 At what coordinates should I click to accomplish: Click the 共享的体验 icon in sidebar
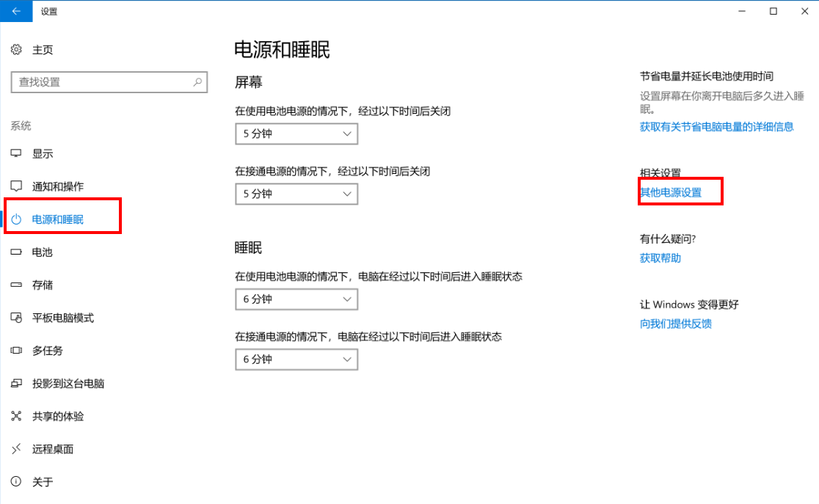point(17,416)
